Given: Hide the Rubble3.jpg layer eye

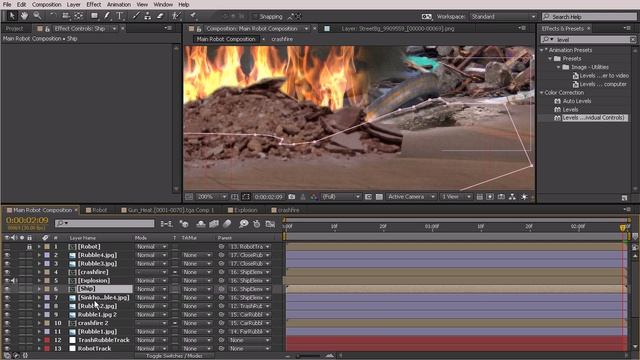Looking at the screenshot, I should [x=7, y=264].
